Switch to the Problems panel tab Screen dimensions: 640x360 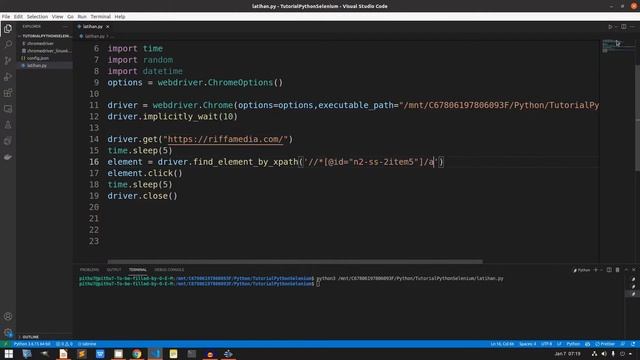click(x=89, y=270)
